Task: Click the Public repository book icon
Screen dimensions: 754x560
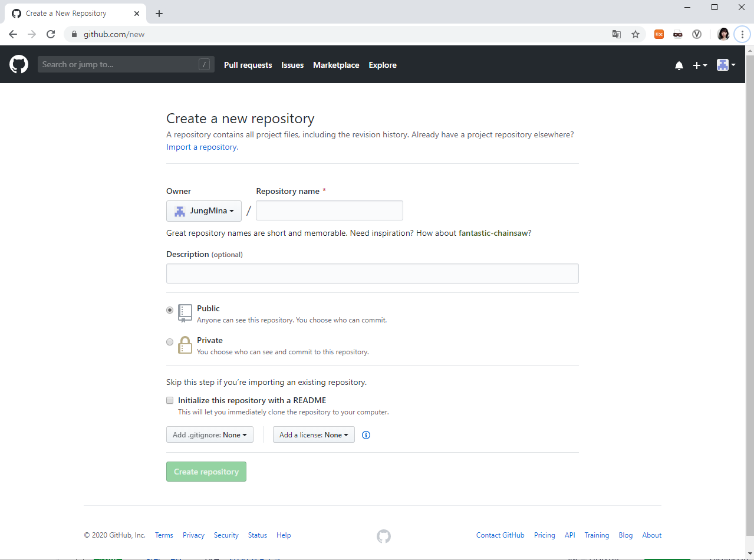Action: pos(185,314)
